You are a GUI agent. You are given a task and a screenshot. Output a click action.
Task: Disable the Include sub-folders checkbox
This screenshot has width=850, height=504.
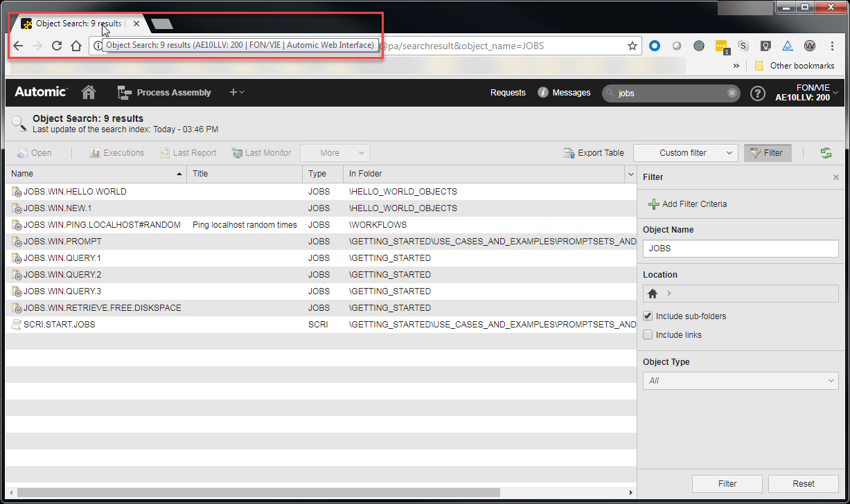648,316
